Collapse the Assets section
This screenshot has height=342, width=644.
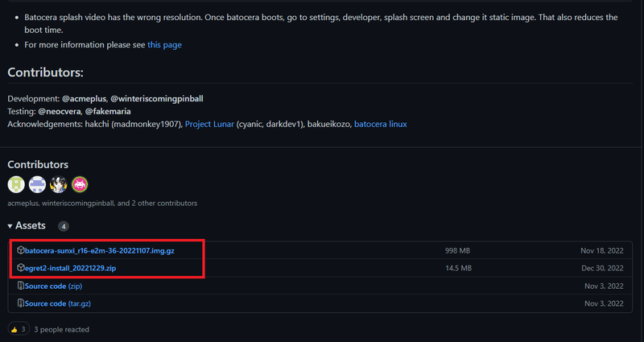(27, 226)
